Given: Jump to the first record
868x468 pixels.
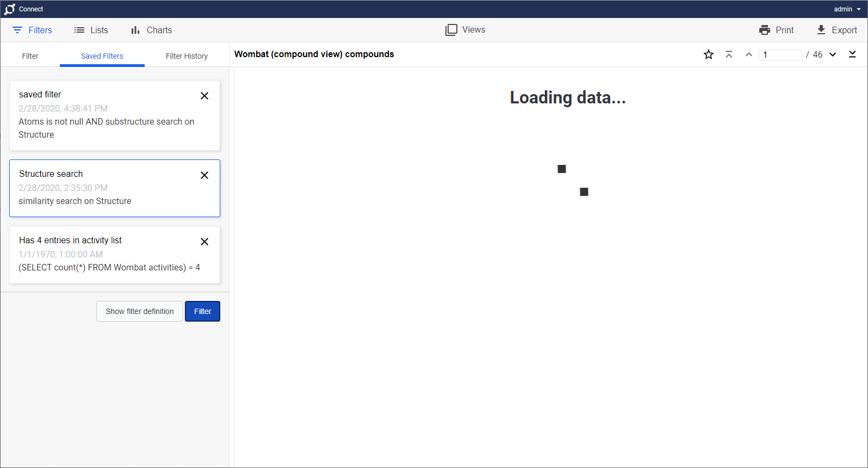Looking at the screenshot, I should [x=729, y=54].
